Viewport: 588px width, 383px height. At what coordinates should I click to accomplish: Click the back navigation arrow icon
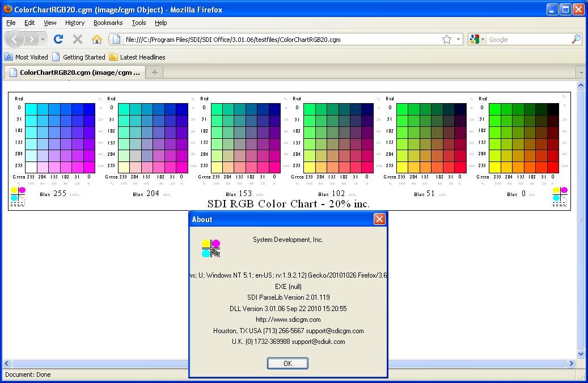pos(14,39)
